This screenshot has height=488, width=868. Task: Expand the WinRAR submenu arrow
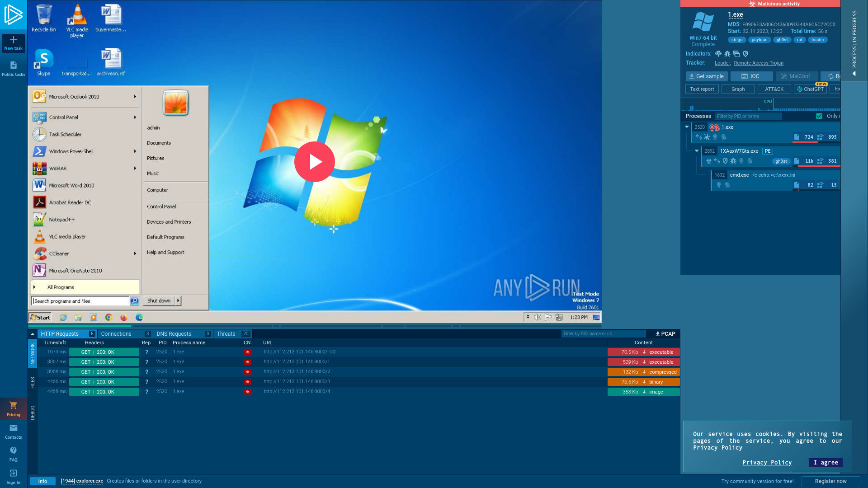(135, 169)
